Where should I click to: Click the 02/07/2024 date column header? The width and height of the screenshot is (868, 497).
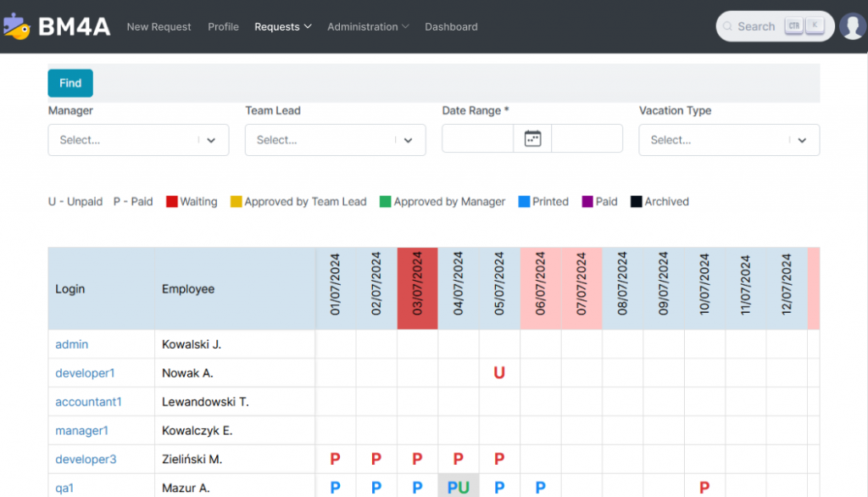click(x=376, y=288)
